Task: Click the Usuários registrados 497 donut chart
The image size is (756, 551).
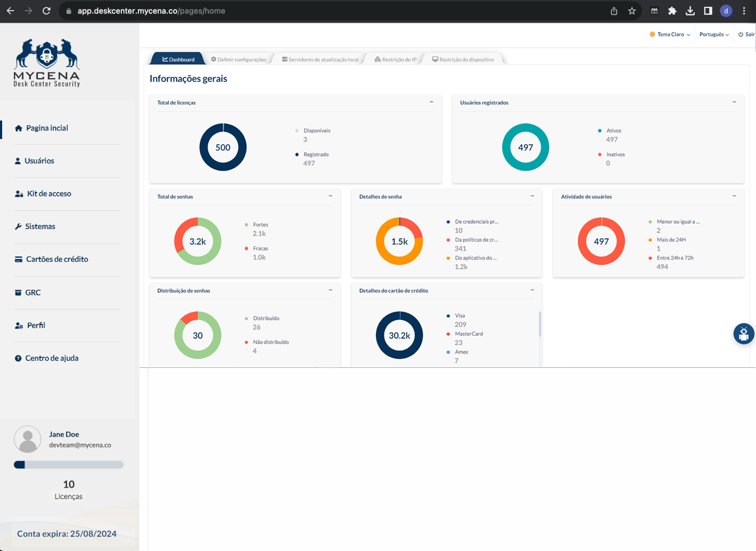Action: tap(525, 147)
